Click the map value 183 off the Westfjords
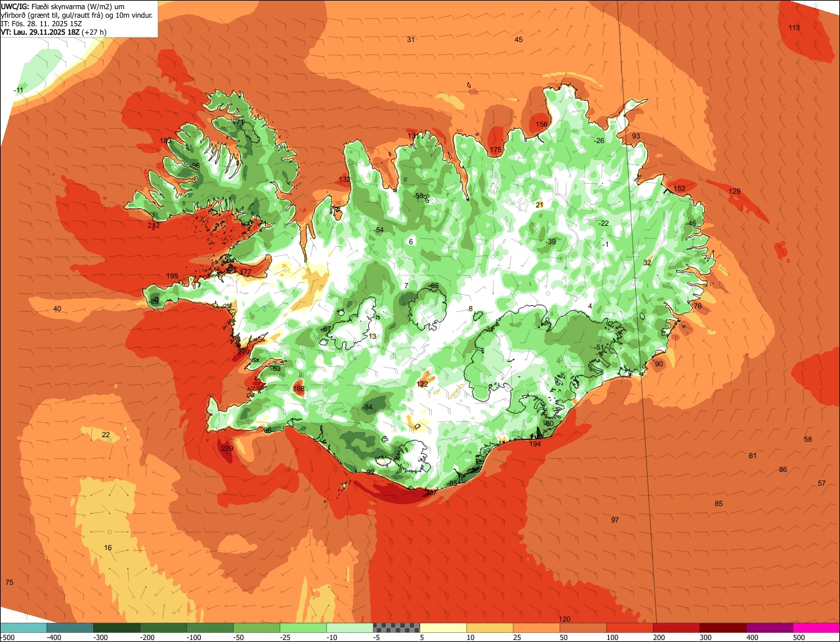The image size is (840, 642). [165, 140]
